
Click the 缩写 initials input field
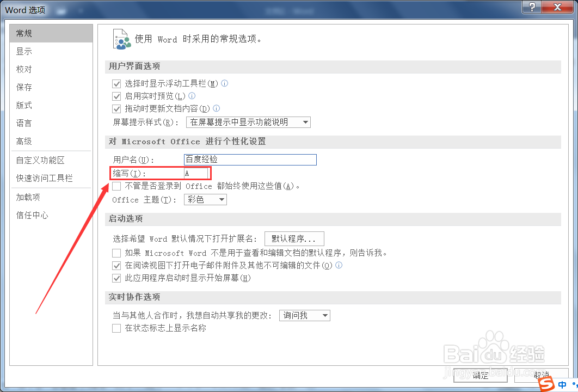pos(196,173)
